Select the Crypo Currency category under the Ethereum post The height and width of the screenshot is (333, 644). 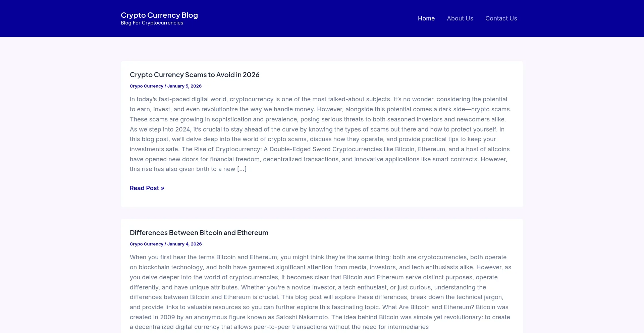(x=146, y=244)
